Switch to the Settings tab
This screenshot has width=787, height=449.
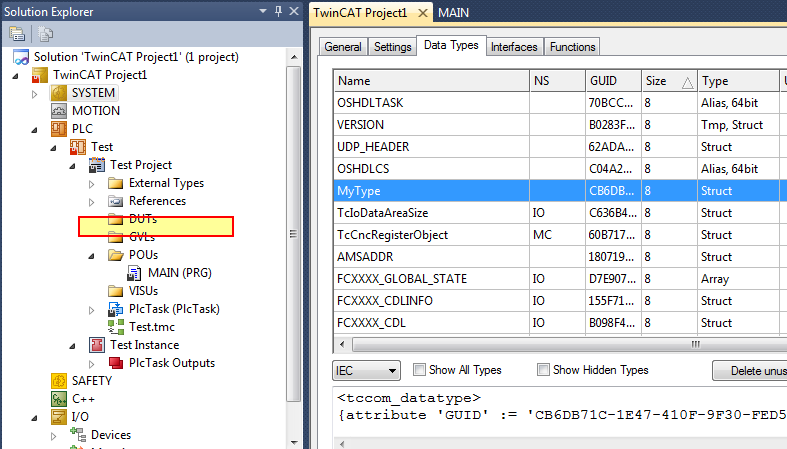click(392, 47)
